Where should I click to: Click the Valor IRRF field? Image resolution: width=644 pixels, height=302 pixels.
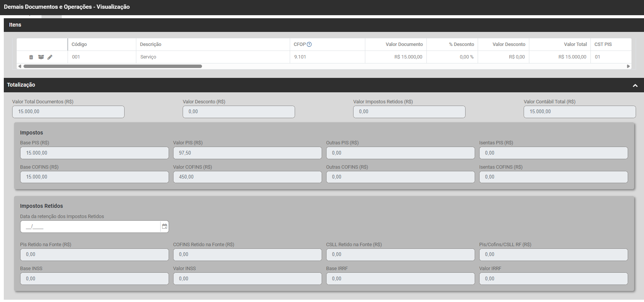(x=554, y=279)
